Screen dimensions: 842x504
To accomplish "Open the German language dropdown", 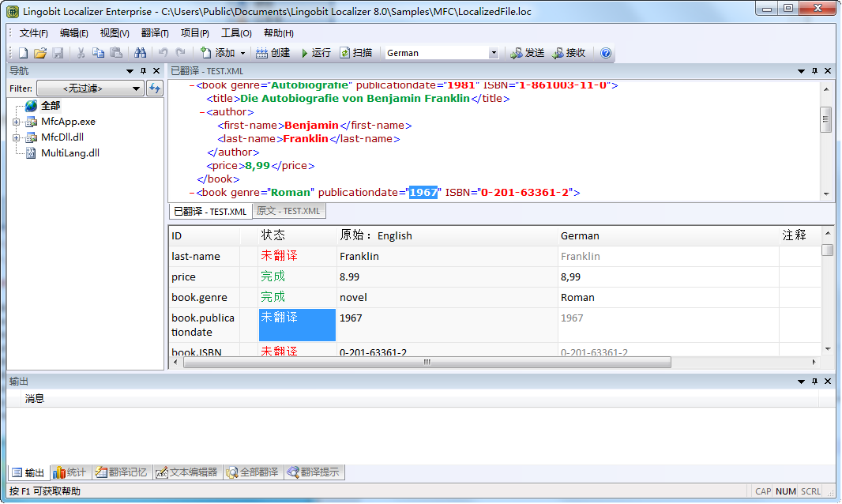I will point(494,53).
